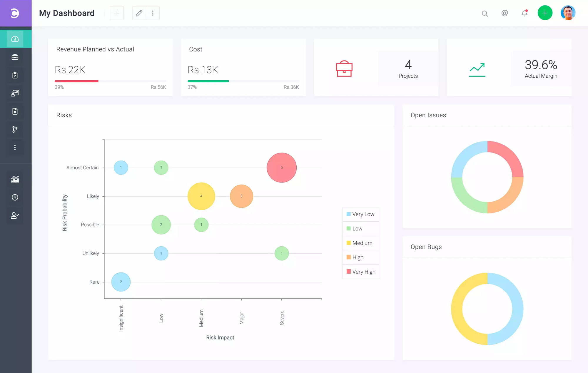Open the document icon in sidebar

[x=15, y=111]
